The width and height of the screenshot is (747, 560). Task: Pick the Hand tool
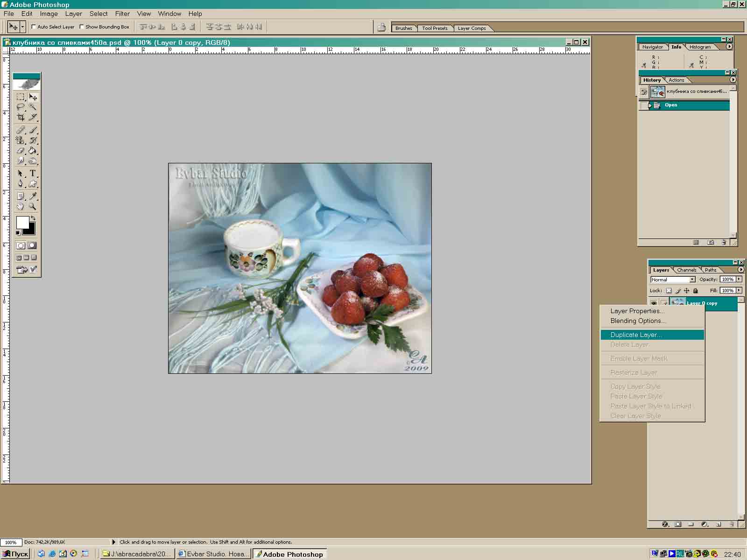coord(21,206)
